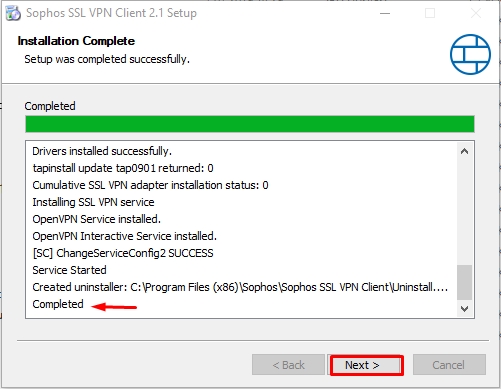501x389 pixels.
Task: Click the log scrollbar thumb
Action: [464, 282]
